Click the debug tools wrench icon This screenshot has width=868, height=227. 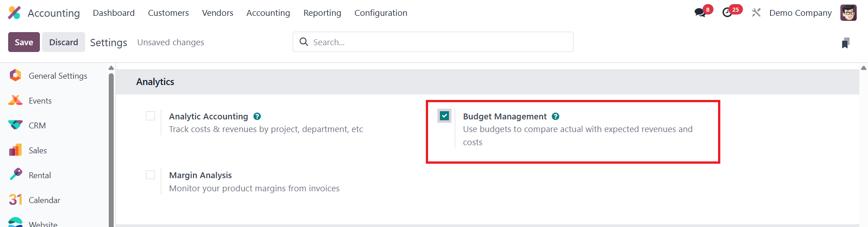tap(756, 13)
